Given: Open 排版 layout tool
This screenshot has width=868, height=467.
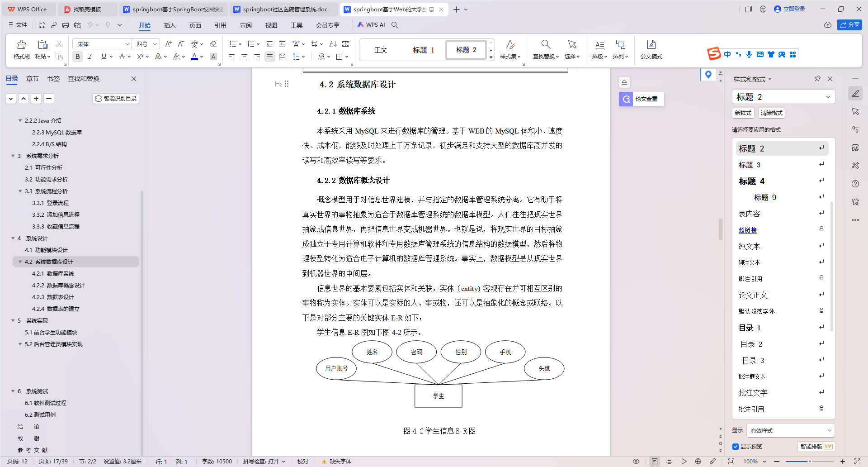Looking at the screenshot, I should 599,49.
